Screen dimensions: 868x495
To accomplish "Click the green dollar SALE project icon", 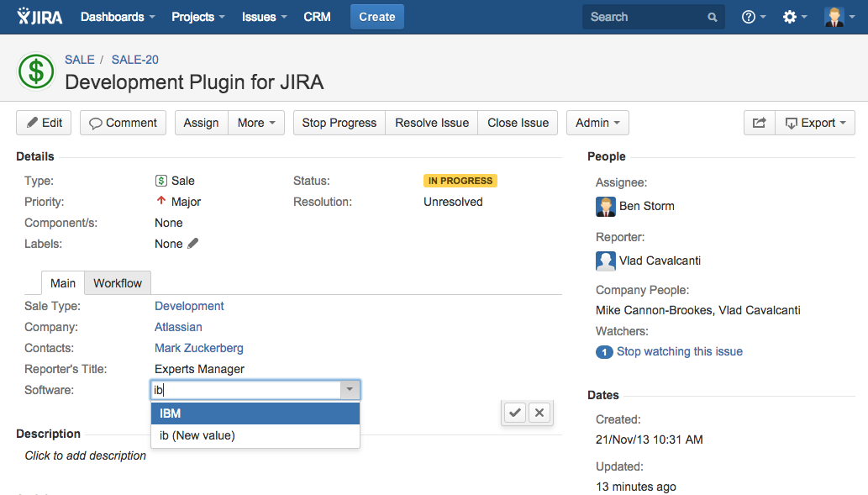I will coord(36,71).
